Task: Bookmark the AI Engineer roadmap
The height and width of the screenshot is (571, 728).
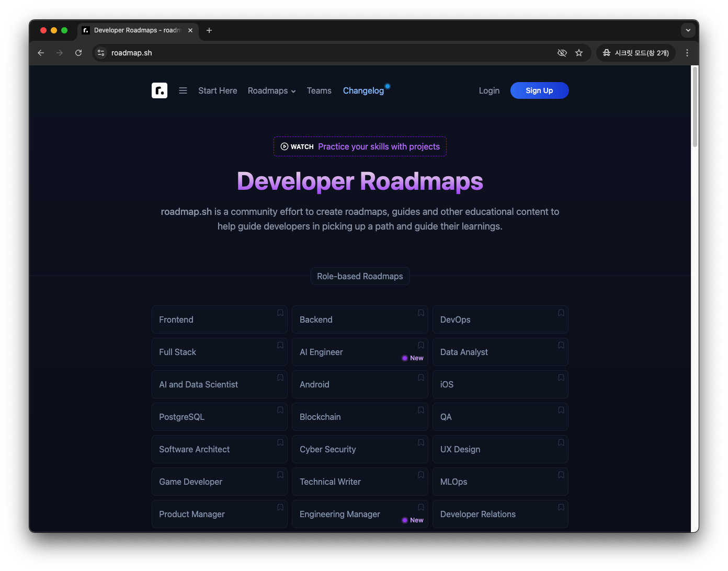Action: (x=421, y=345)
